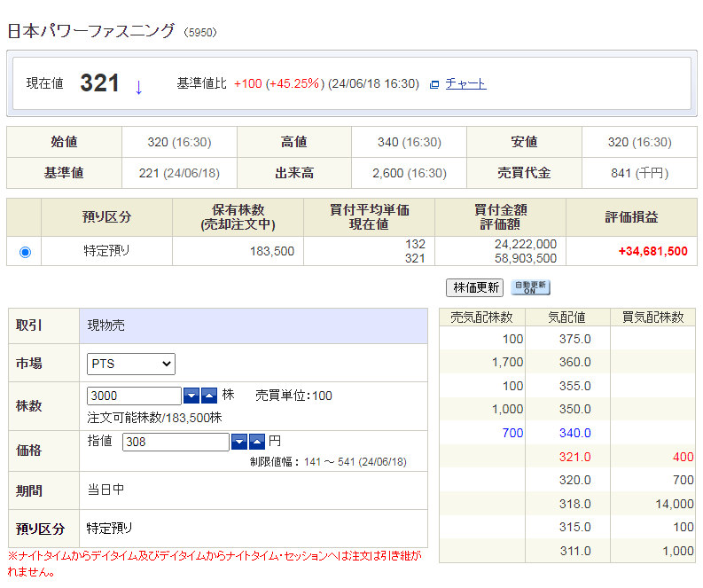Click the blue 340.0 quote price
Image resolution: width=703 pixels, height=588 pixels.
coord(574,433)
